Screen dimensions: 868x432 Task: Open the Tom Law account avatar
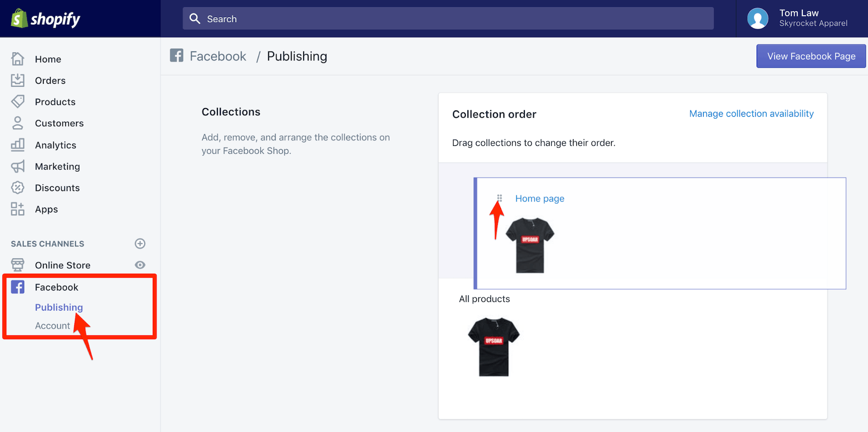(758, 18)
